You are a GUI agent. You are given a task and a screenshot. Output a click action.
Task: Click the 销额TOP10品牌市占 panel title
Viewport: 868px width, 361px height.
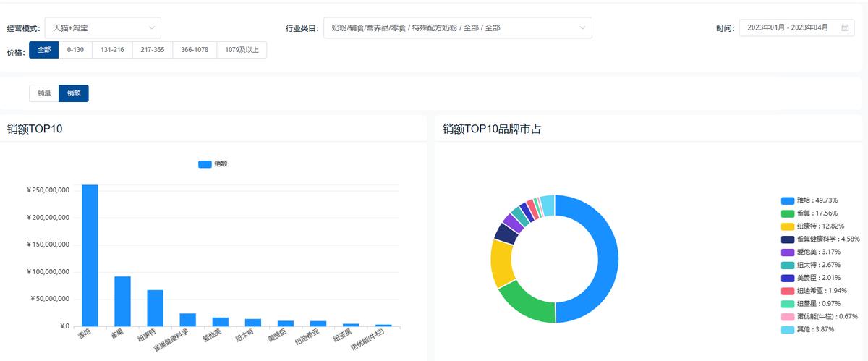click(x=492, y=129)
